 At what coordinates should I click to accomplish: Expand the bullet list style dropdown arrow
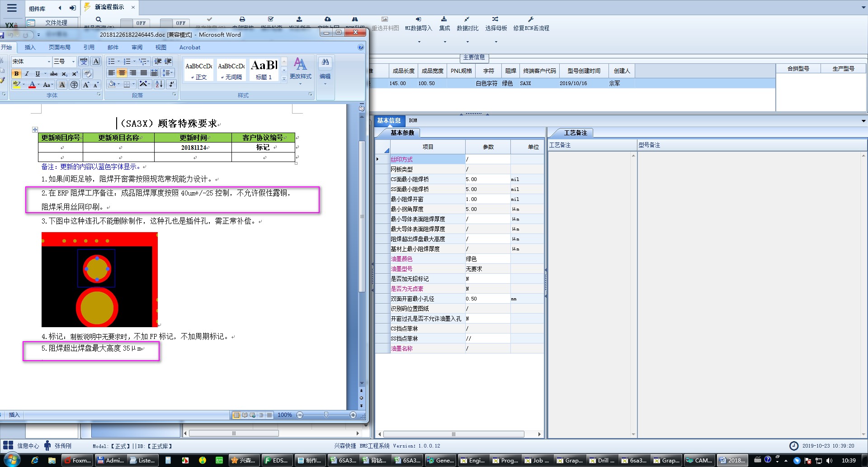(x=119, y=62)
